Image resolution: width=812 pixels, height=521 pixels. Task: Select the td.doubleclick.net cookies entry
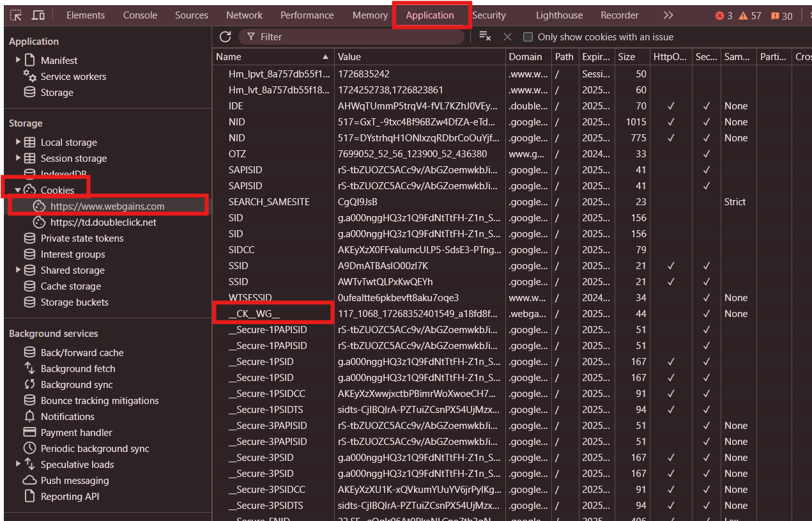click(103, 222)
